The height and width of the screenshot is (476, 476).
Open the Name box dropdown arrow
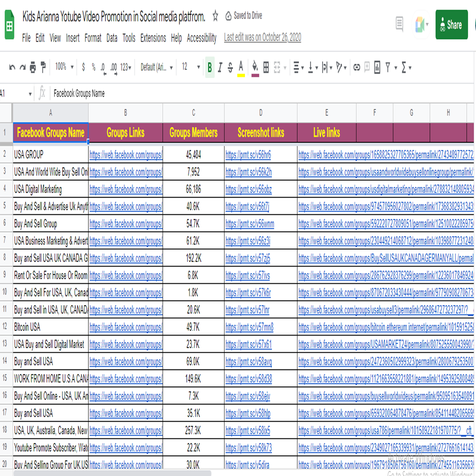30,94
